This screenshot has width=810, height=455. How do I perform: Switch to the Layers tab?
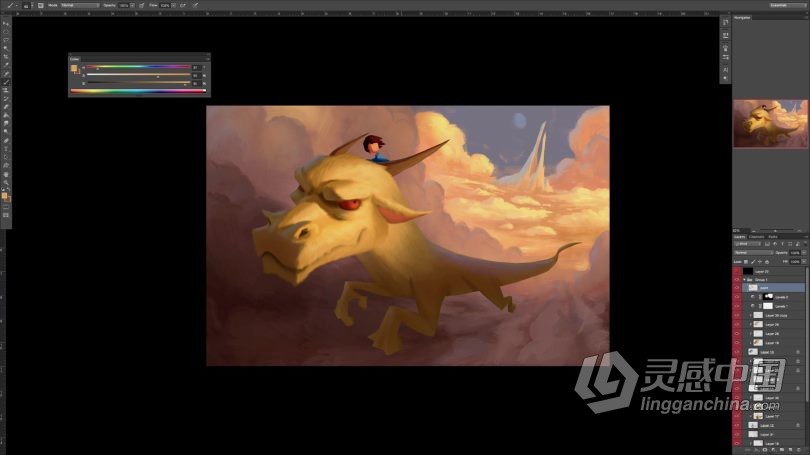click(x=739, y=237)
